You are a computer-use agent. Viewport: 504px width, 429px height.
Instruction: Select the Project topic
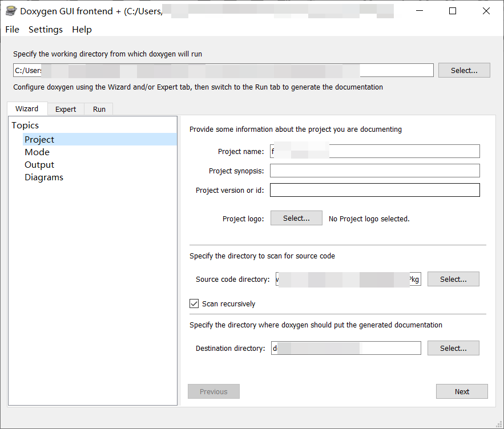(x=39, y=140)
